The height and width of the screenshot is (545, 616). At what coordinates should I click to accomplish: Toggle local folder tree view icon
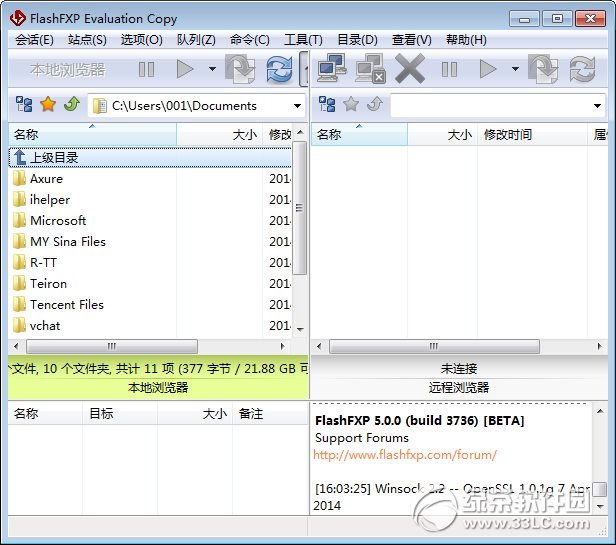[x=24, y=105]
